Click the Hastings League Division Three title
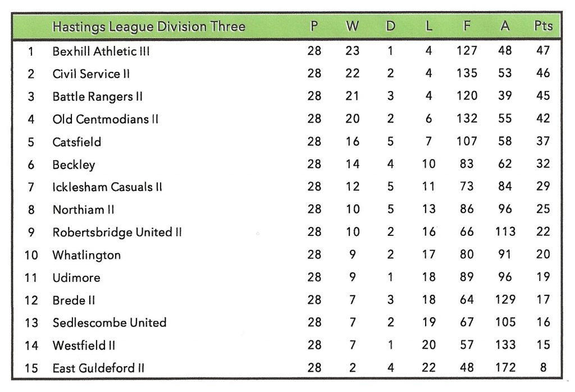This screenshot has height=392, width=575. (x=149, y=26)
